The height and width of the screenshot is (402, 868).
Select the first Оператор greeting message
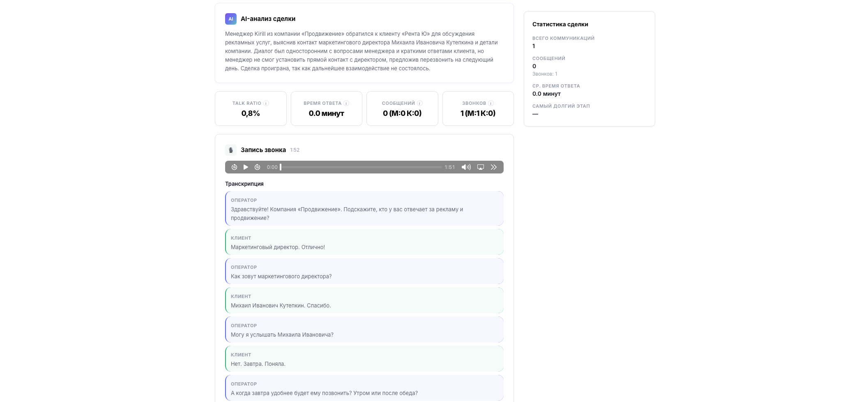pos(364,209)
